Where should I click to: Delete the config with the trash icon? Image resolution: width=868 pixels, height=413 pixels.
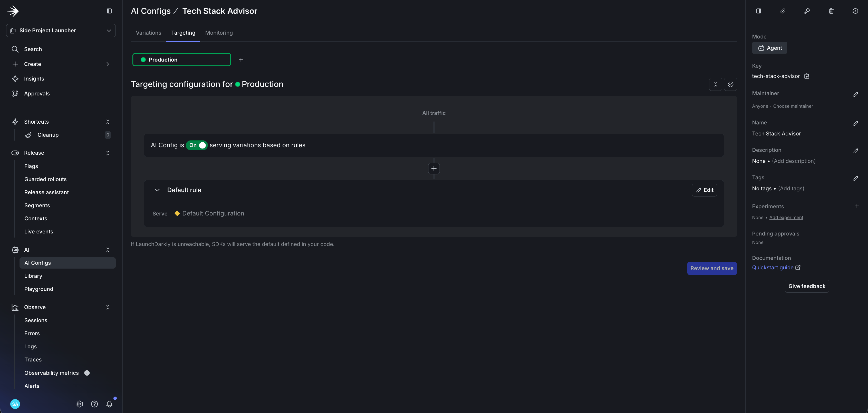click(x=831, y=11)
